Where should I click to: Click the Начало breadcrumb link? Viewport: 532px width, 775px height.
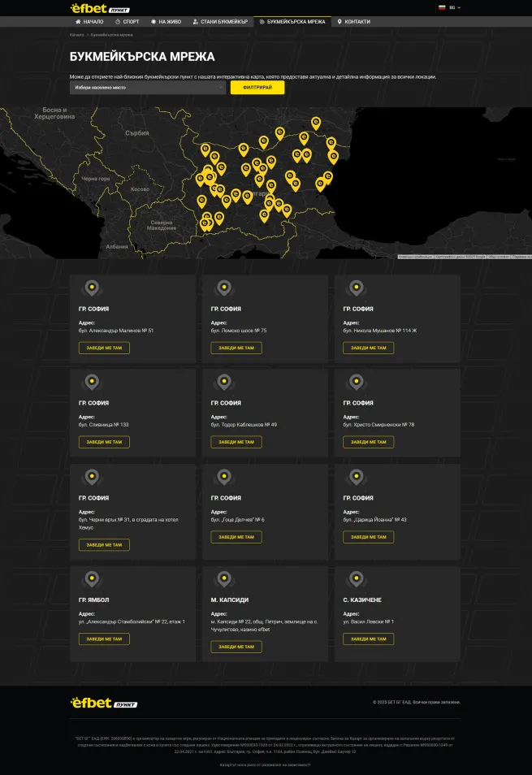(x=76, y=35)
